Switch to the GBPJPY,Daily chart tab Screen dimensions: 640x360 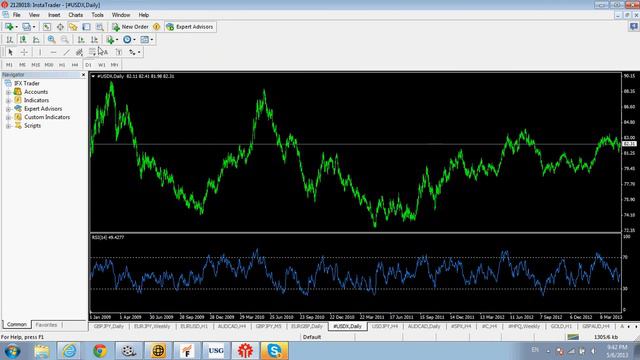tap(109, 327)
